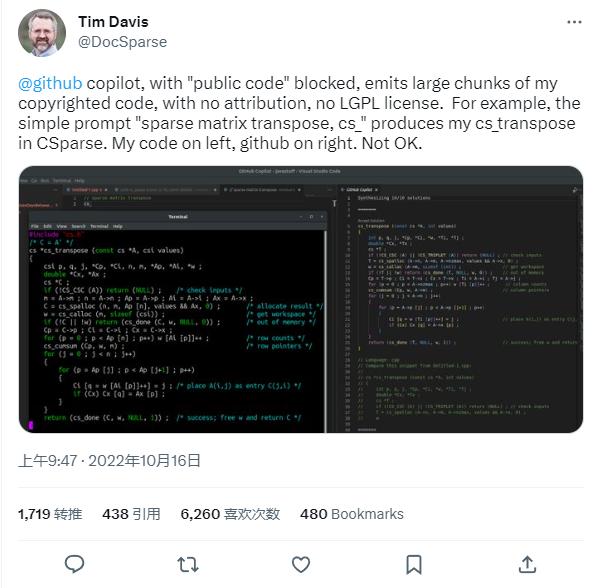
Task: Click the Terminal menu in terminal menubar
Action: [99, 226]
